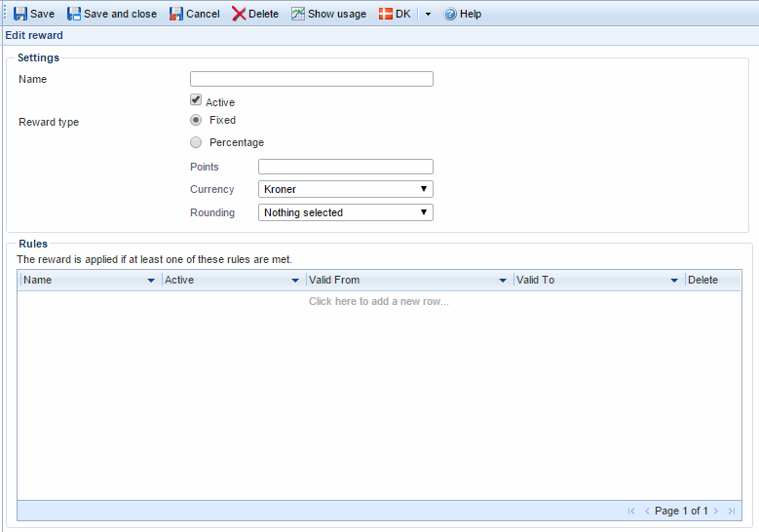The width and height of the screenshot is (759, 532).
Task: Click the Save and close icon
Action: [74, 15]
